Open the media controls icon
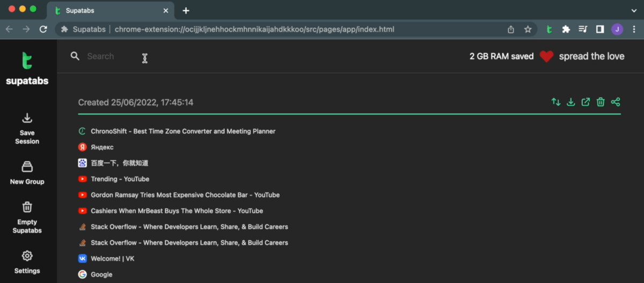The image size is (644, 283). click(x=583, y=29)
